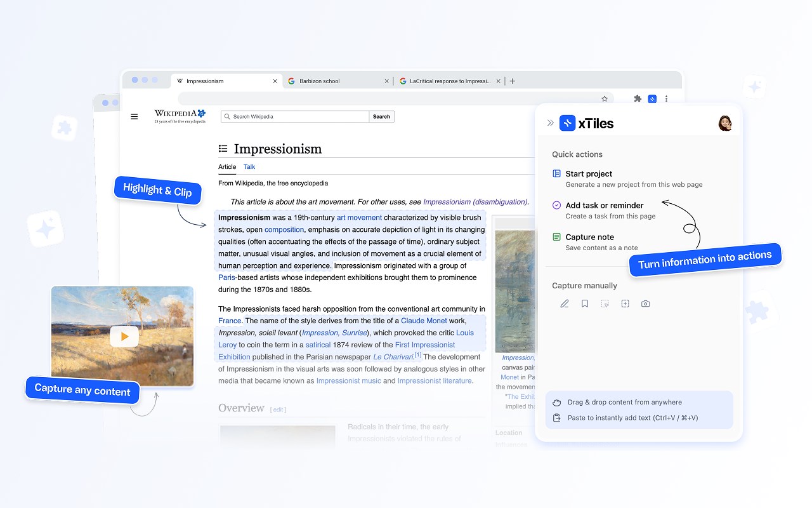Image resolution: width=812 pixels, height=508 pixels.
Task: Click From Wikipedia, the free encyclopedia text
Action: click(x=273, y=184)
